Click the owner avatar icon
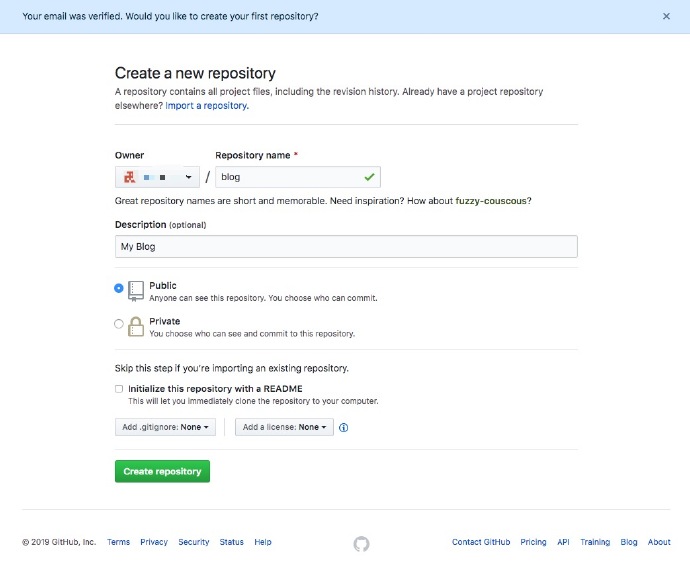The height and width of the screenshot is (561, 690). 129,177
